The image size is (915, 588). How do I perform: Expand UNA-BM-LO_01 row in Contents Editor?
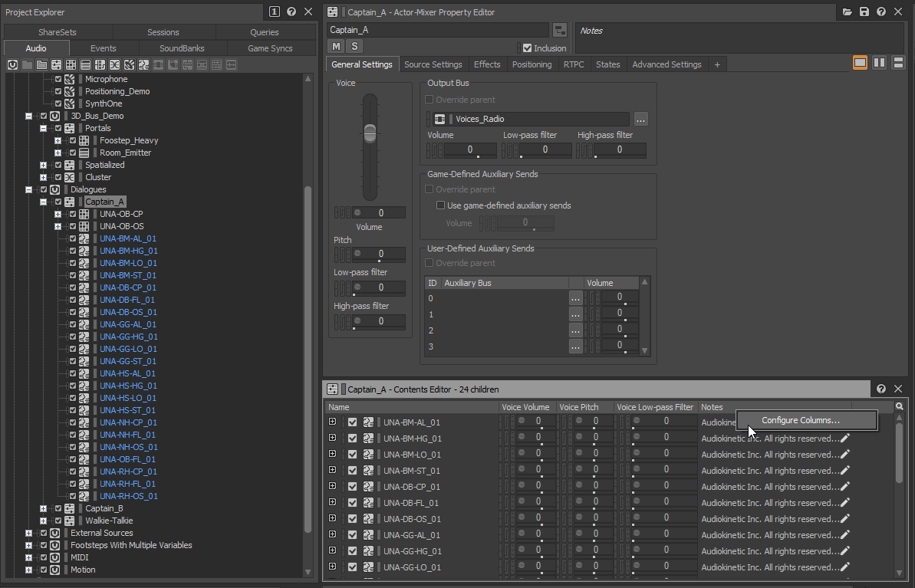pyautogui.click(x=332, y=455)
